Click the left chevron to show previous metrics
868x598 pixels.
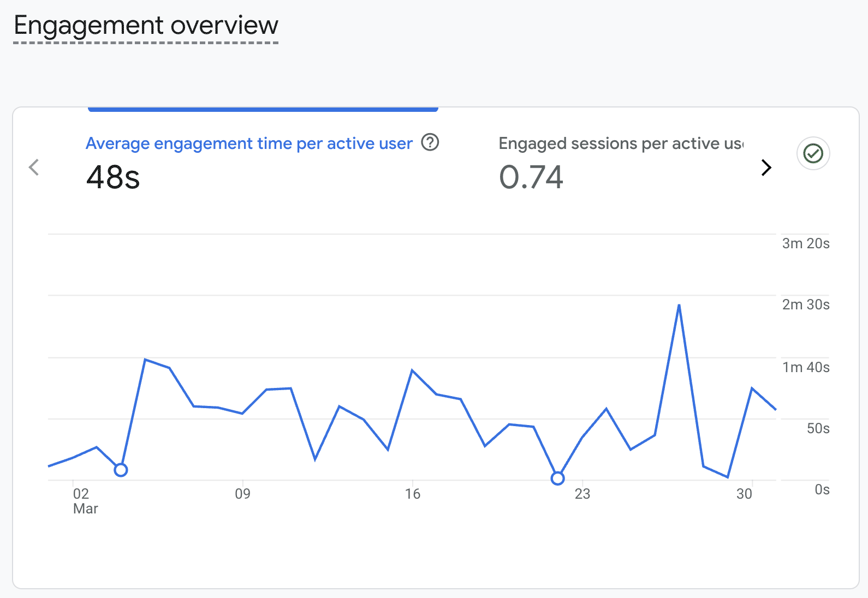click(34, 167)
